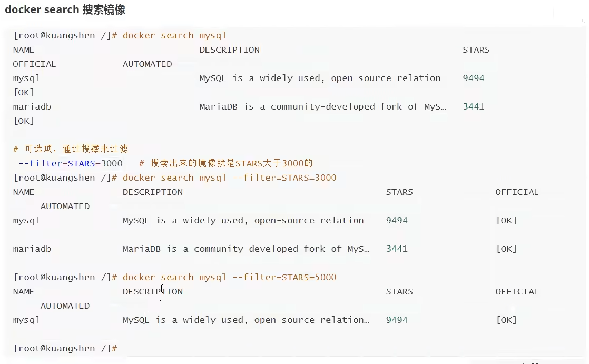Click the command ending in --filter=STARS=5000
Screen dimensions: 589x364
229,277
